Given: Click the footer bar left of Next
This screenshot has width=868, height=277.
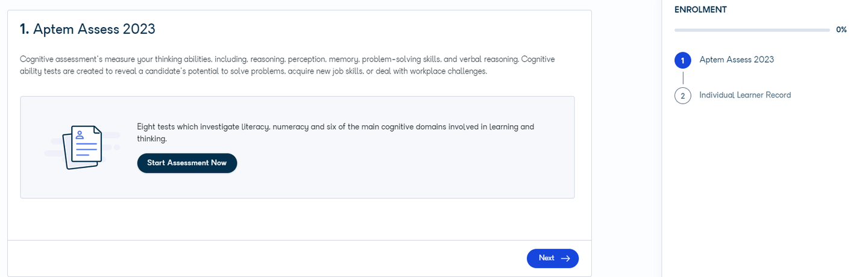Looking at the screenshot, I should [x=265, y=258].
